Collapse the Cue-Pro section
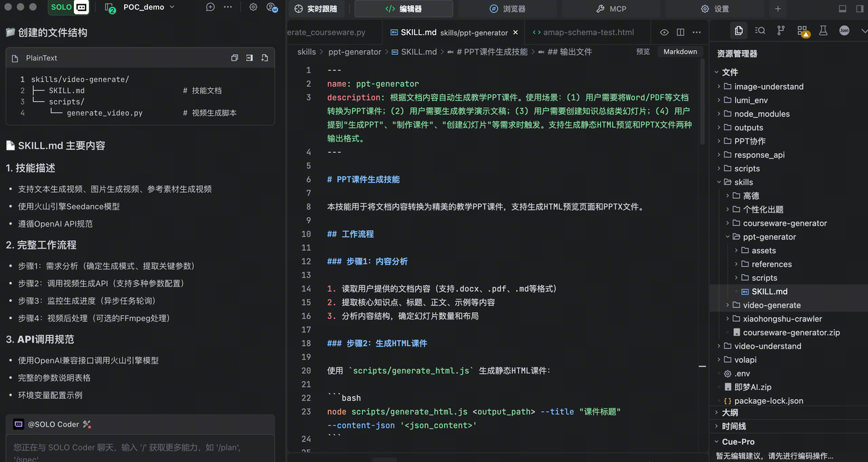The height and width of the screenshot is (462, 868). (x=789, y=442)
